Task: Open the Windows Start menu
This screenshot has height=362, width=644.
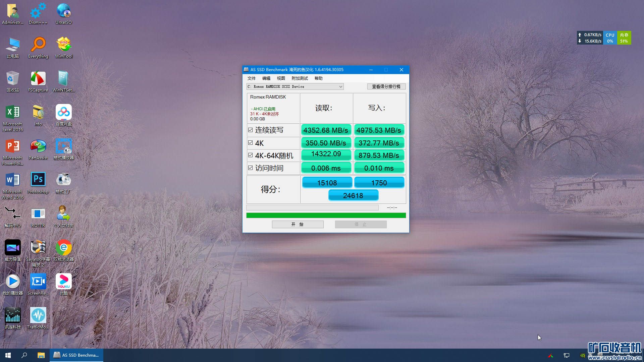Action: pyautogui.click(x=8, y=355)
